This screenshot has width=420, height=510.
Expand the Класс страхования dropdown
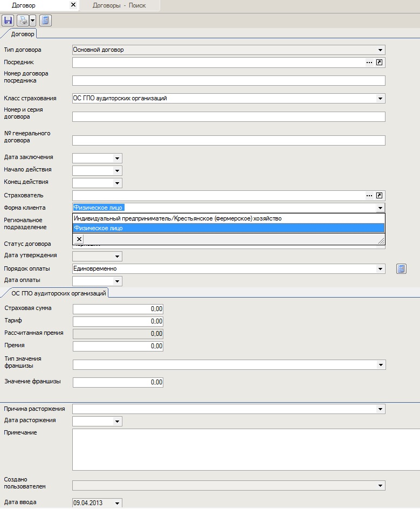tap(381, 99)
